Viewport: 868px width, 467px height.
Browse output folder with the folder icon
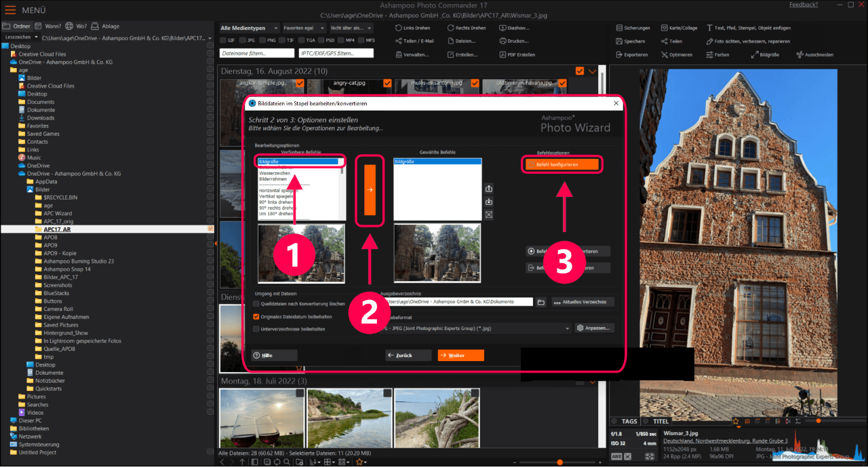[x=541, y=302]
